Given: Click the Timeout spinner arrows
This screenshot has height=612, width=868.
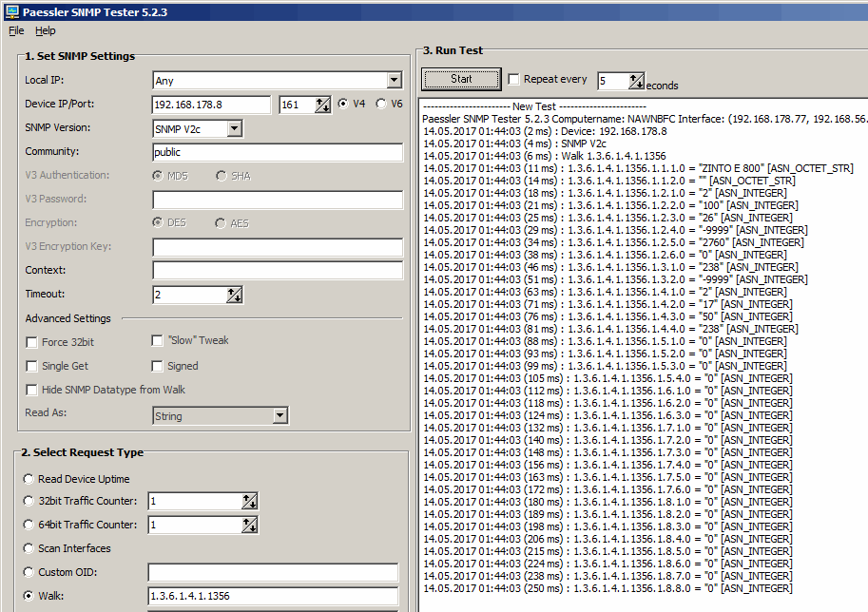Looking at the screenshot, I should 235,295.
